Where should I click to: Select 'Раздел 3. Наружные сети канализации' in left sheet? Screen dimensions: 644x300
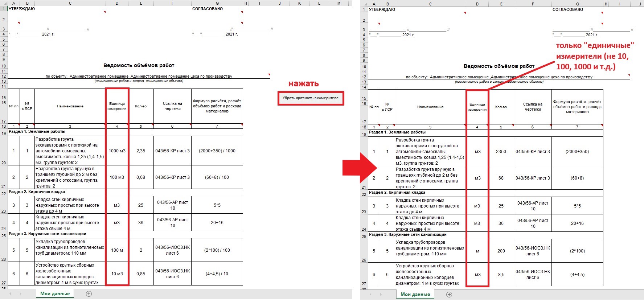pos(125,234)
